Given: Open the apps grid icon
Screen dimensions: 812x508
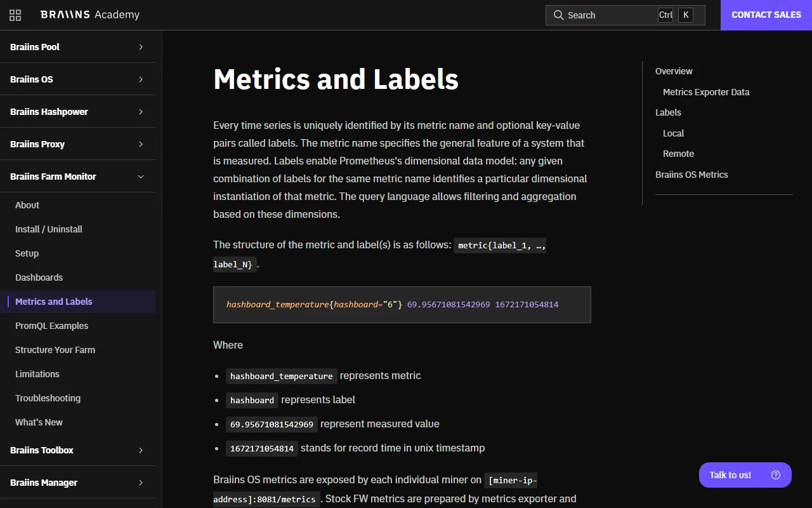Looking at the screenshot, I should tap(15, 15).
